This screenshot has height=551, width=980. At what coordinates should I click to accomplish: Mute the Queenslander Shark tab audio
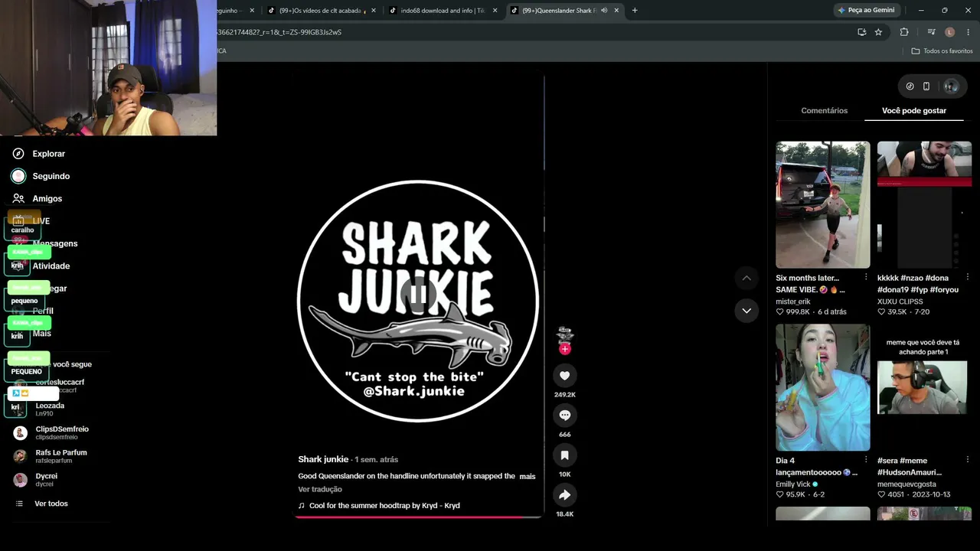click(x=604, y=11)
